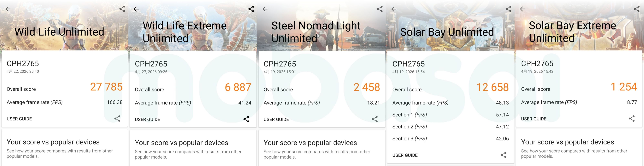The image size is (644, 166).
Task: Go back from Solar Bay Extreme Unlimited
Action: (x=523, y=9)
